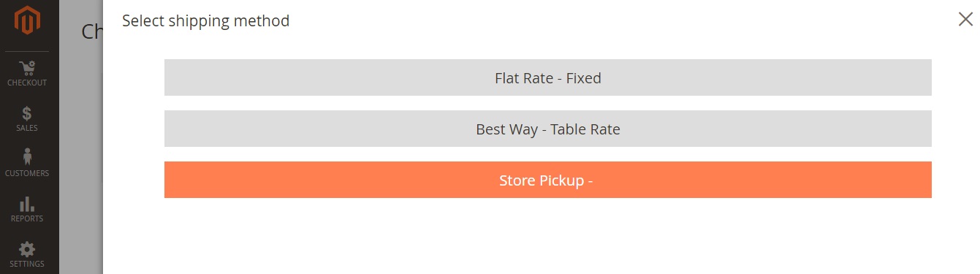
Task: Click the Magento logo in the sidebar
Action: click(27, 20)
